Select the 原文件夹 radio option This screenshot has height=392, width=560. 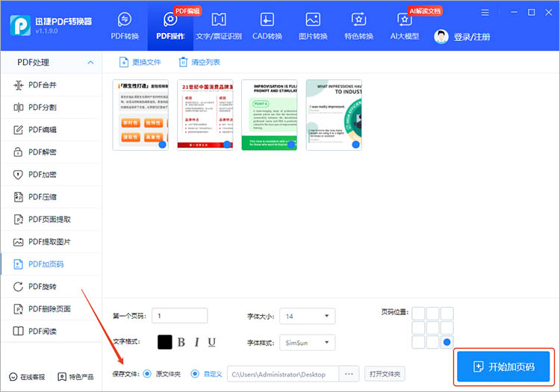147,374
